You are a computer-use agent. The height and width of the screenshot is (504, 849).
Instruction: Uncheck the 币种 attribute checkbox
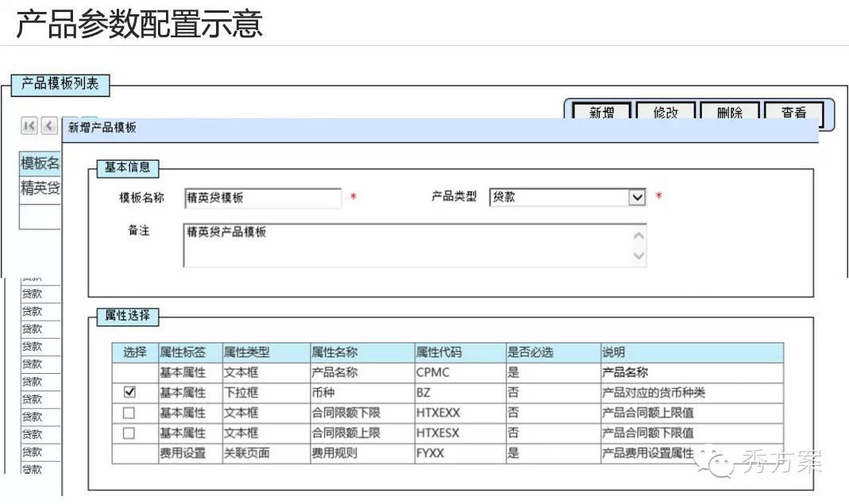click(129, 392)
